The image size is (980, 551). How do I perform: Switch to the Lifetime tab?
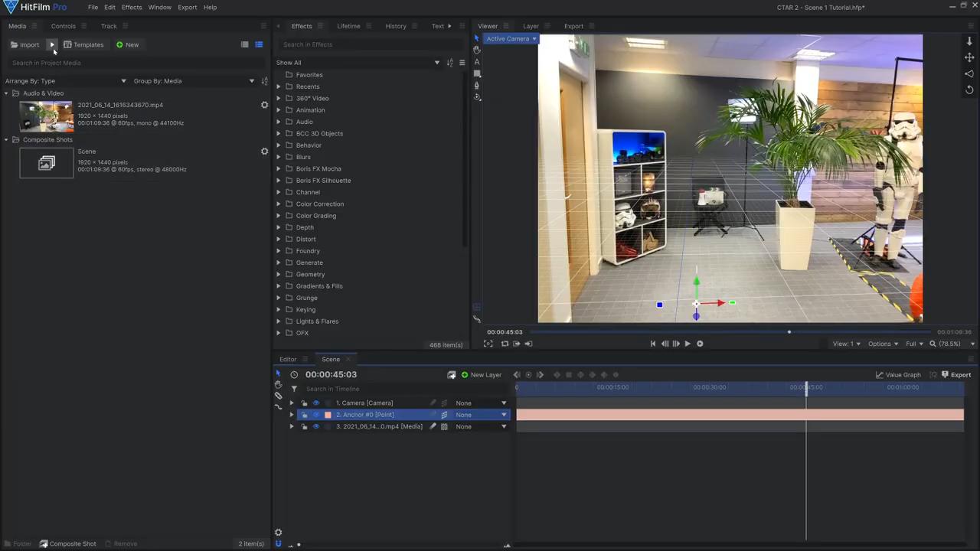(348, 26)
